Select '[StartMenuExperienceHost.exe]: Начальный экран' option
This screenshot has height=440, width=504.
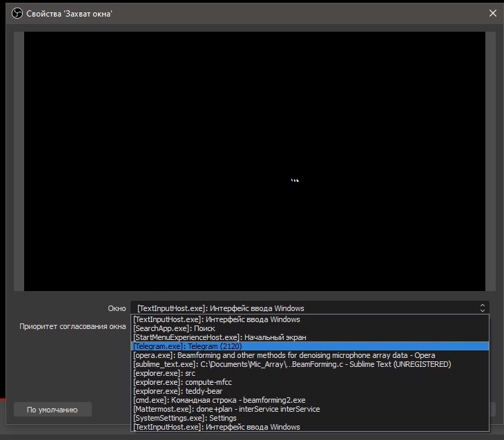coord(310,337)
